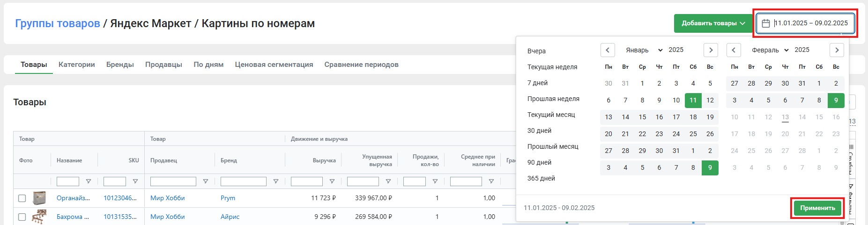Click the Бренд filter input field
This screenshot has width=868, height=225.
244,181
